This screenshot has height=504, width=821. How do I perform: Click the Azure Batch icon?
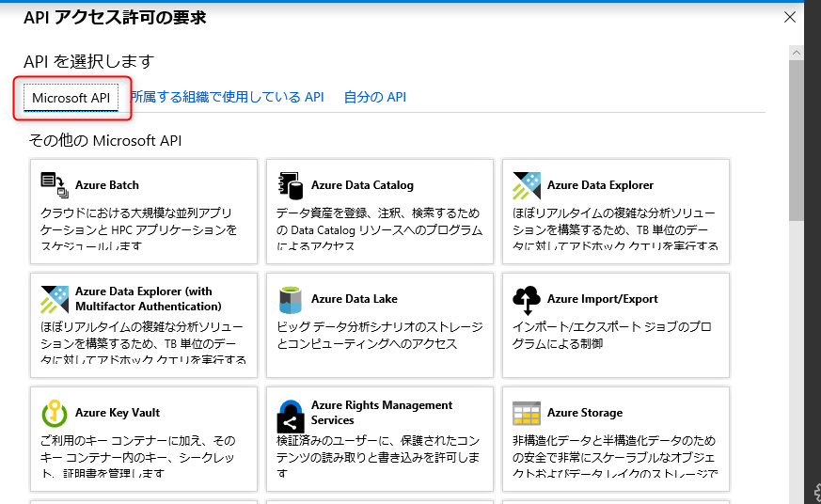(55, 185)
